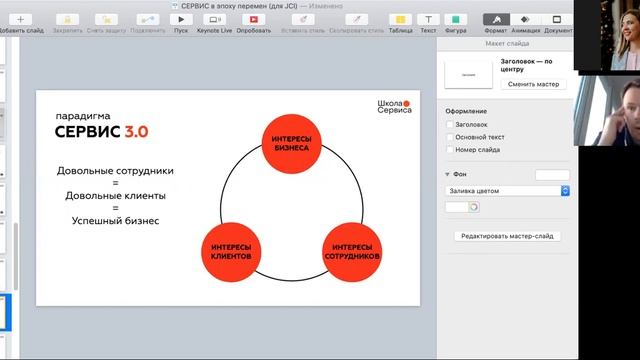Viewport: 640px width, 360px height.
Task: Click the Снять защиту unlock icon
Action: 106,19
